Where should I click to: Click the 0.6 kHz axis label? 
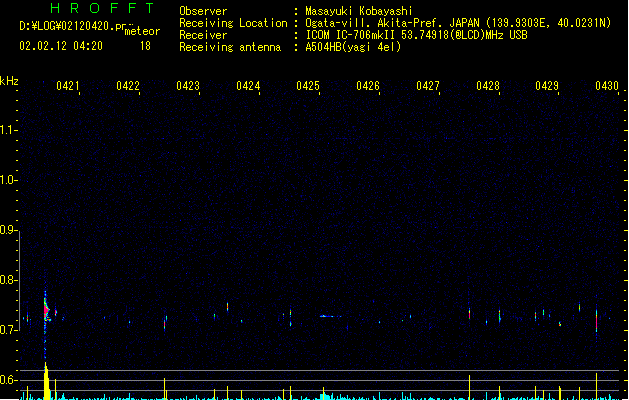(x=8, y=380)
